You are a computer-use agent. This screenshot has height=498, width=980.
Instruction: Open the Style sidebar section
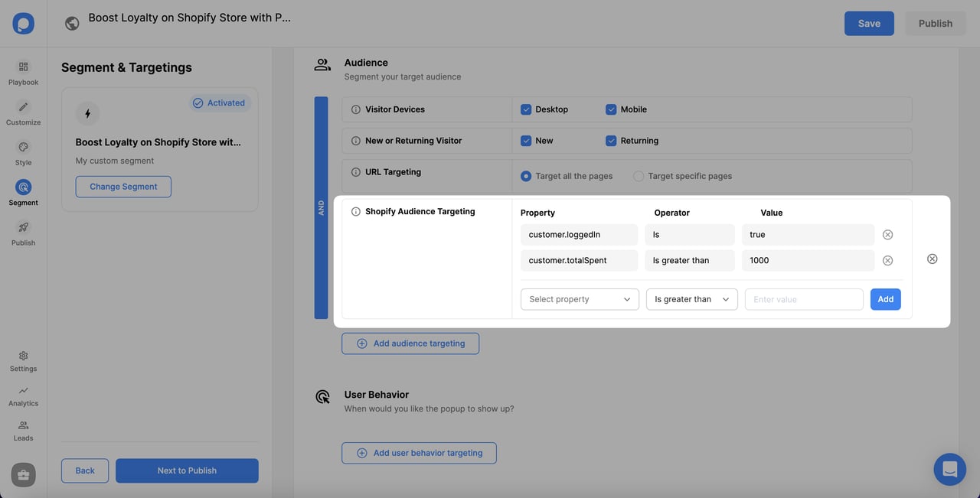[23, 154]
